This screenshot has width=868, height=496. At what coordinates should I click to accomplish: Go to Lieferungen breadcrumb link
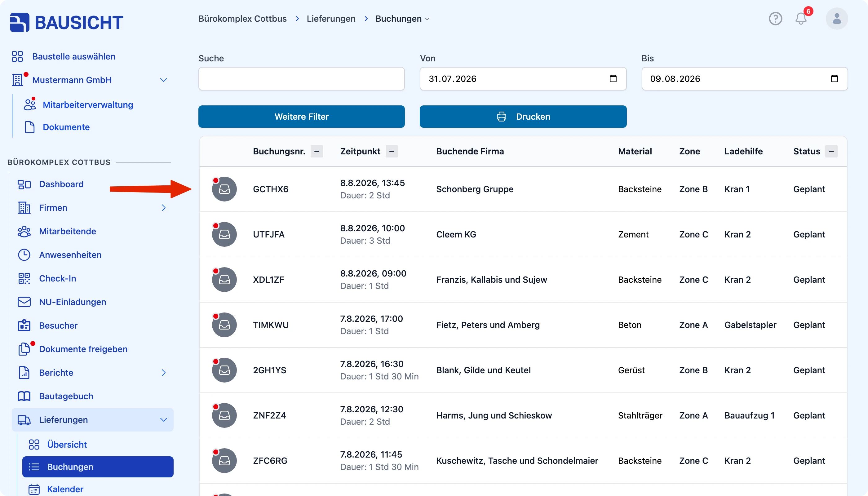click(x=331, y=19)
